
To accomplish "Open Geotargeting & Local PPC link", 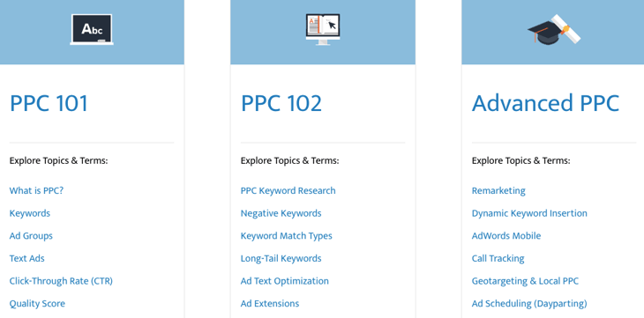I will point(525,281).
